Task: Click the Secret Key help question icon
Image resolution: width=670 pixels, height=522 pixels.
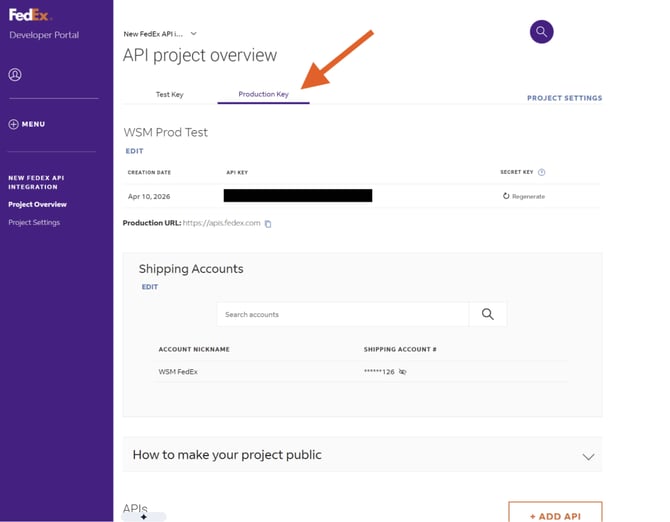Action: pyautogui.click(x=541, y=172)
